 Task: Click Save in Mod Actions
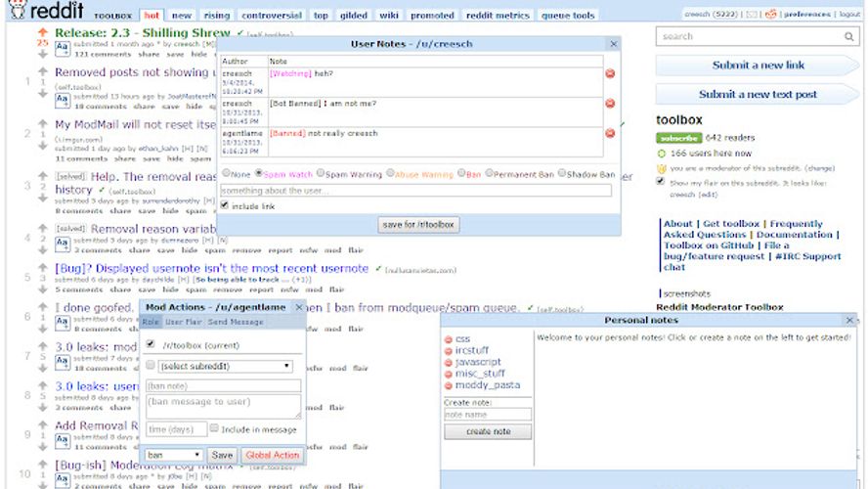[x=222, y=455]
